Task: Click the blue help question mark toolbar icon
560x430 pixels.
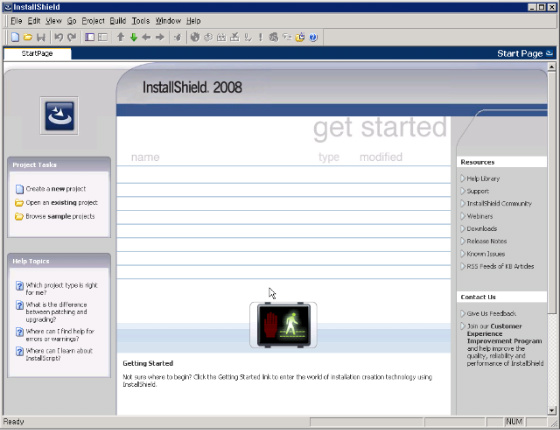Action: coord(313,37)
